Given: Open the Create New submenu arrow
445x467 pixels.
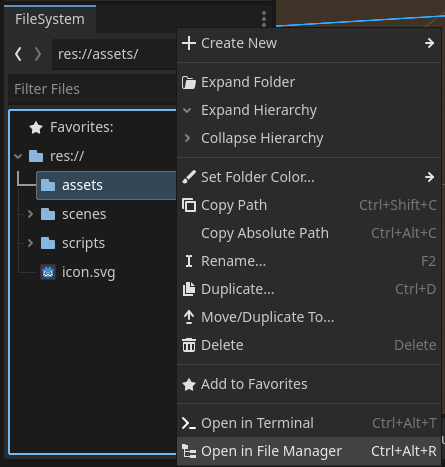Looking at the screenshot, I should [430, 43].
